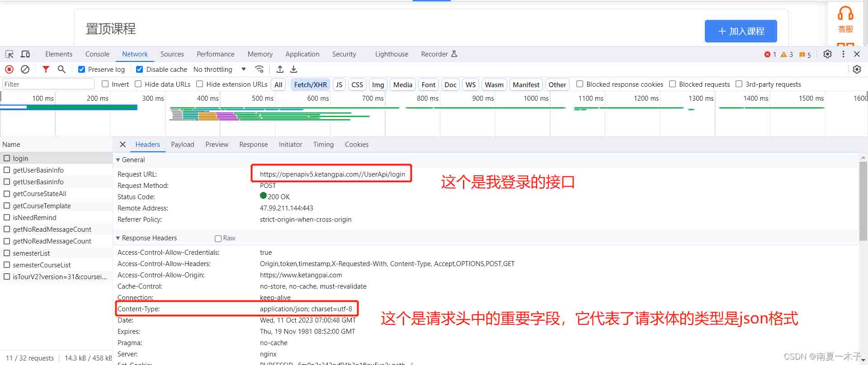Viewport: 868px width, 365px height.
Task: Open the No throttling dropdown
Action: click(219, 70)
